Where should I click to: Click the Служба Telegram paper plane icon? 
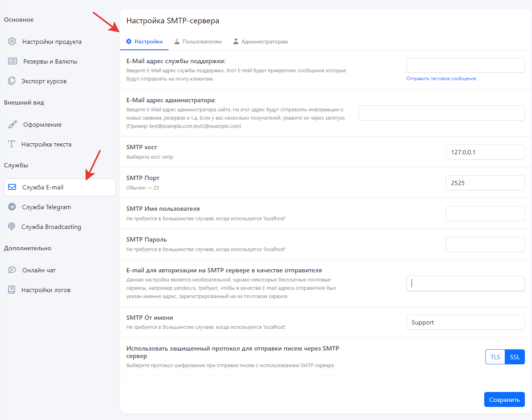point(12,207)
